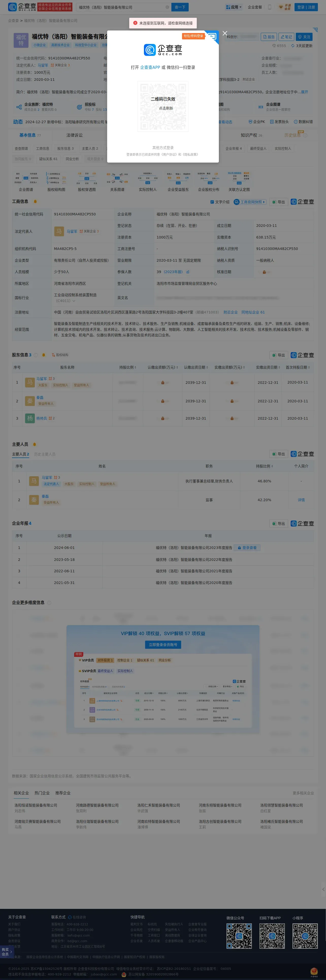Open the 关联方认定图 thumbnail
Image resolution: width=326 pixels, height=980 pixels.
(239, 181)
